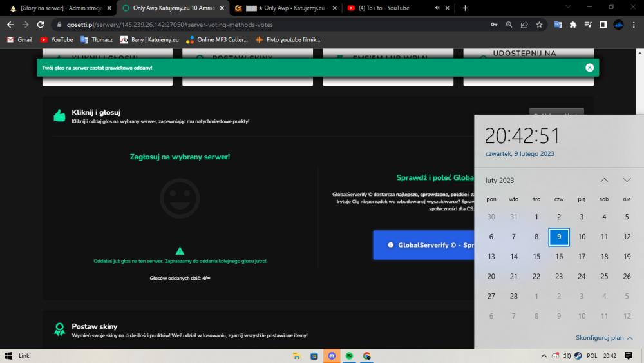This screenshot has width=644, height=363.
Task: Open Microsoft Store from taskbar
Action: (314, 356)
